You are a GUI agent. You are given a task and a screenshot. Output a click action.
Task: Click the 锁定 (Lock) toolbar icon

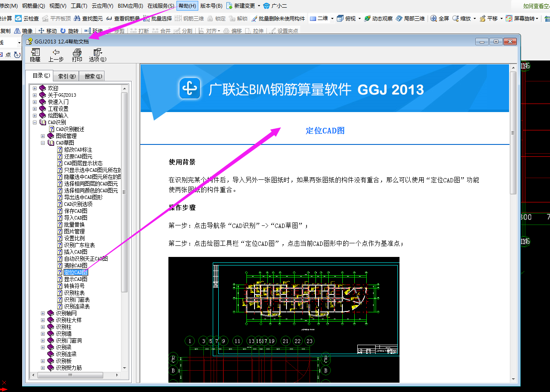210,18
